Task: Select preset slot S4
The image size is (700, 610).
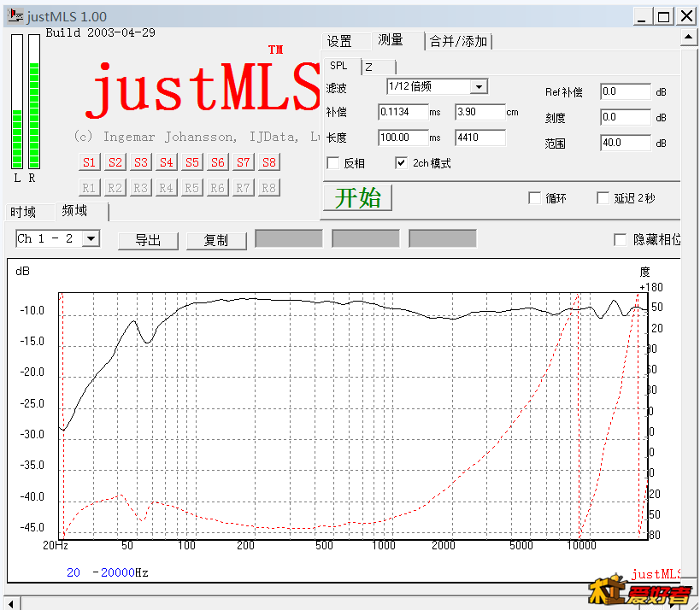Action: (166, 162)
